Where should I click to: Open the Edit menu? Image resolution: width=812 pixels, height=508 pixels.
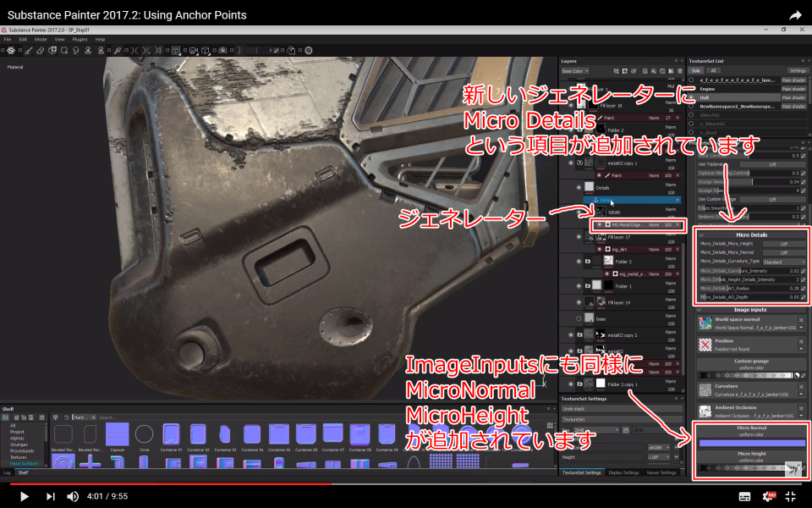[23, 40]
